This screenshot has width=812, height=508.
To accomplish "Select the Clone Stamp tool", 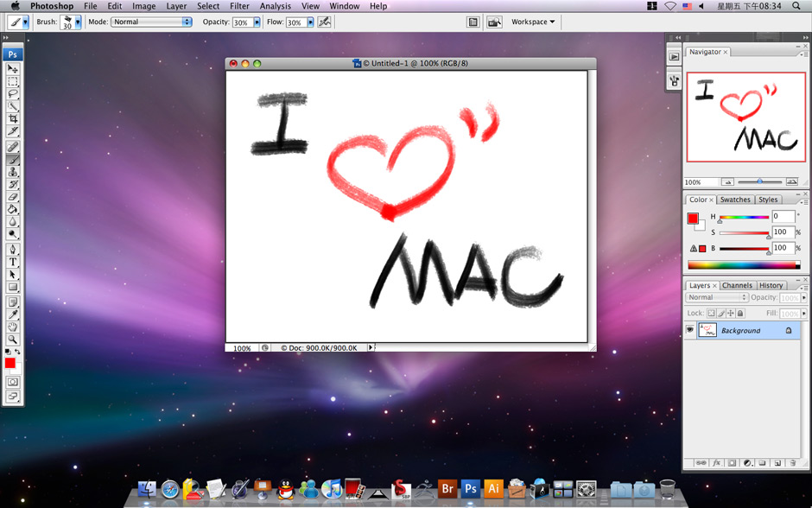I will (x=12, y=172).
